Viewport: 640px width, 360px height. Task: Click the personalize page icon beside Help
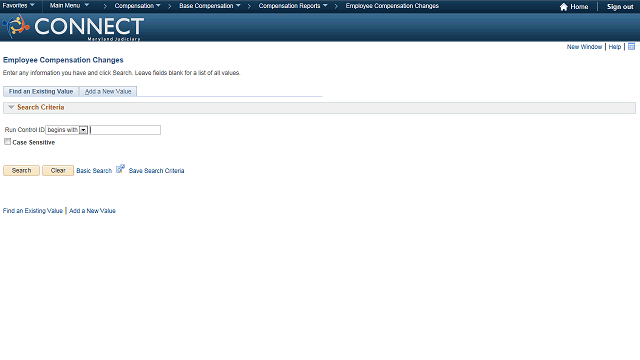pyautogui.click(x=631, y=47)
